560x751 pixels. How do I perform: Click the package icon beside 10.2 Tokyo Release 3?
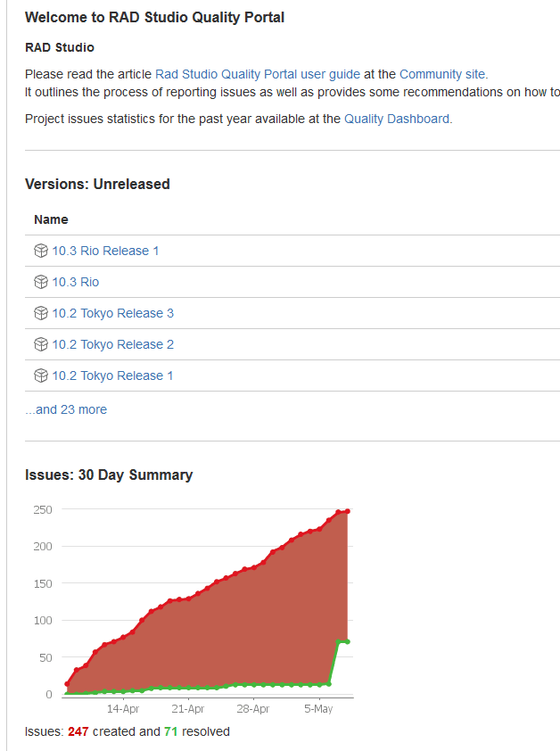[41, 313]
